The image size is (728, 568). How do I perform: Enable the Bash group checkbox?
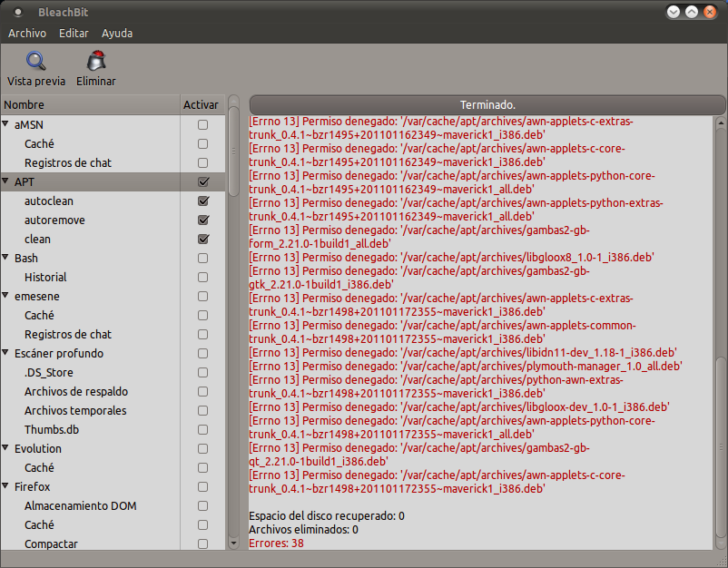pyautogui.click(x=203, y=258)
